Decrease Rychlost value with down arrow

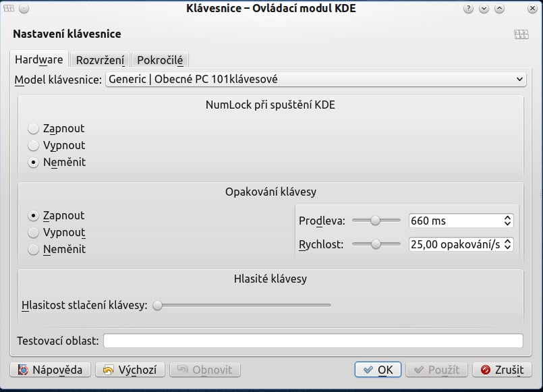508,248
